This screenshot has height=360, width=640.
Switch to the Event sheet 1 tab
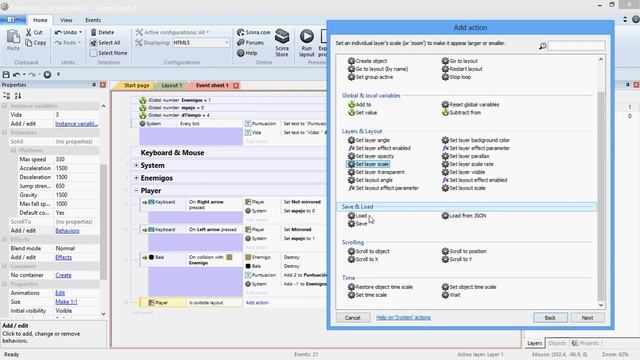212,85
